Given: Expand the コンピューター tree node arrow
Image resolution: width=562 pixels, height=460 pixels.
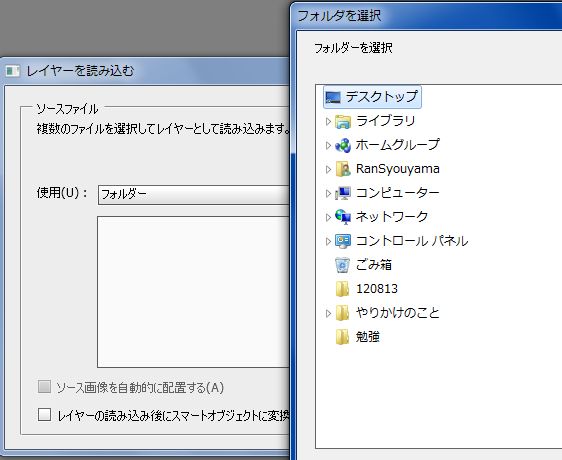Looking at the screenshot, I should 328,194.
